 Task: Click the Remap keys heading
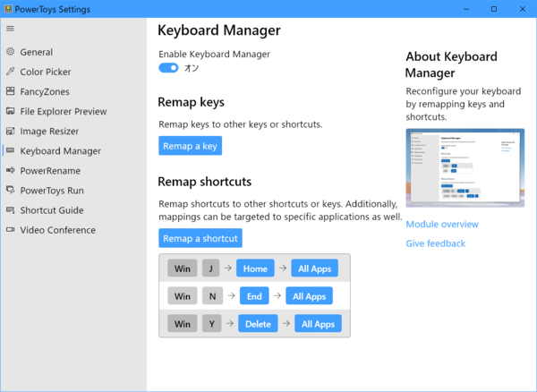point(192,102)
